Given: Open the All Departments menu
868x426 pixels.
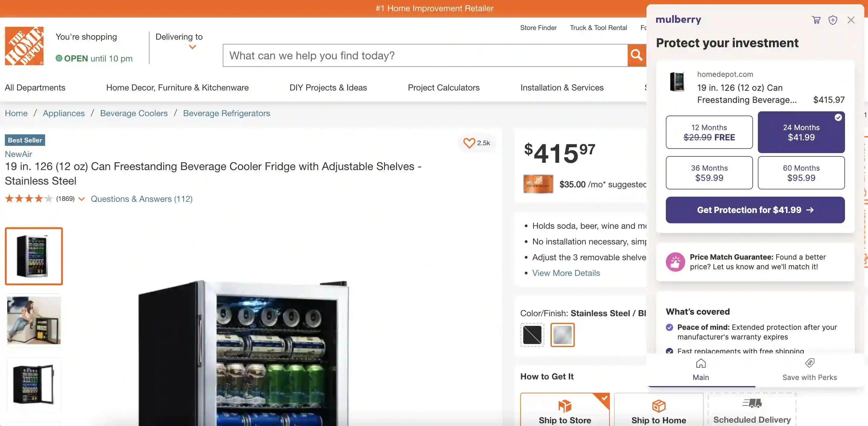Looking at the screenshot, I should pyautogui.click(x=35, y=87).
